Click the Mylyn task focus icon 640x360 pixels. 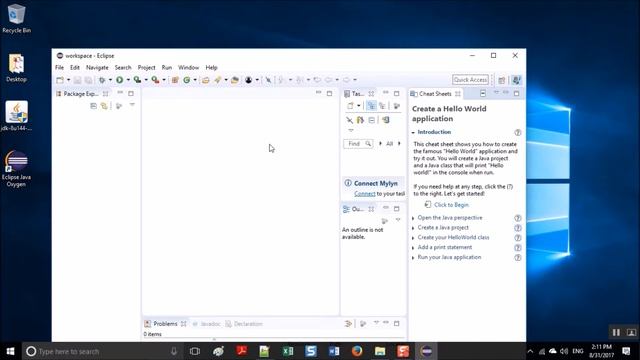click(249, 80)
